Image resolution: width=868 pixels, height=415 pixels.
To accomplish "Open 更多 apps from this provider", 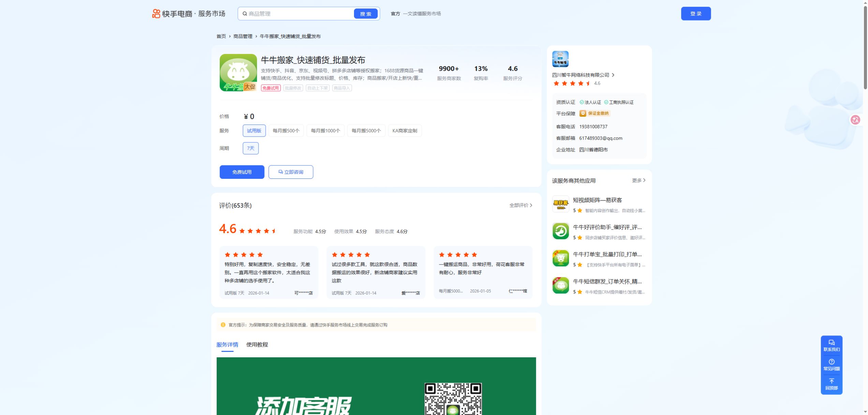I will [x=638, y=181].
